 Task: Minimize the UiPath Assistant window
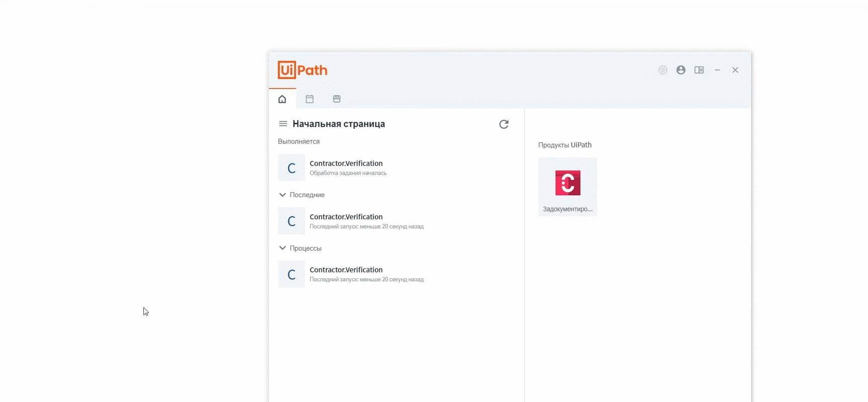click(717, 70)
